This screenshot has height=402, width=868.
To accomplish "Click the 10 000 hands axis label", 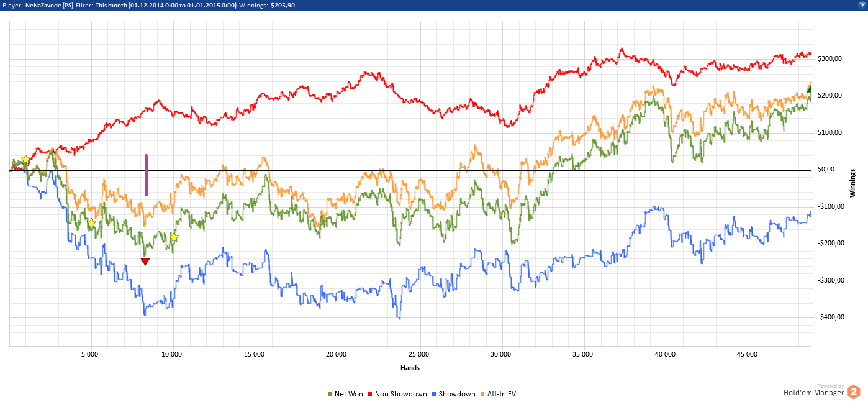I will coord(171,355).
